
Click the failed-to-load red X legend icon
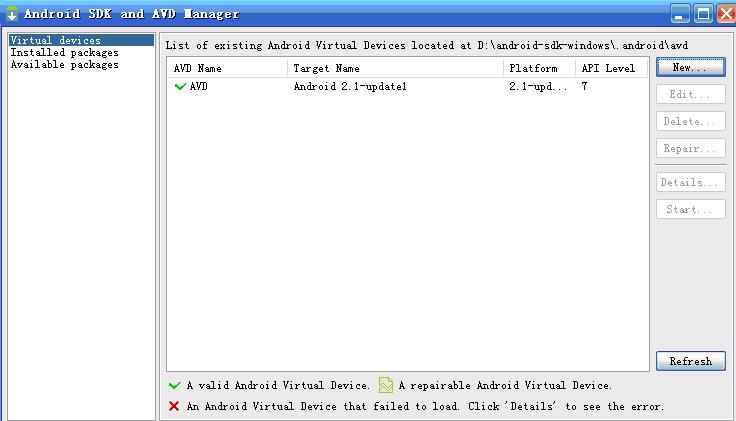point(174,406)
